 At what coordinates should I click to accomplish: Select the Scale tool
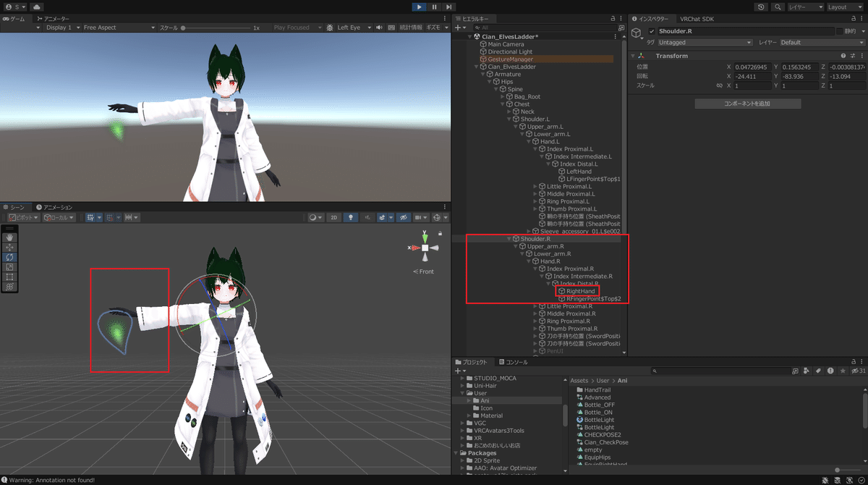9,266
